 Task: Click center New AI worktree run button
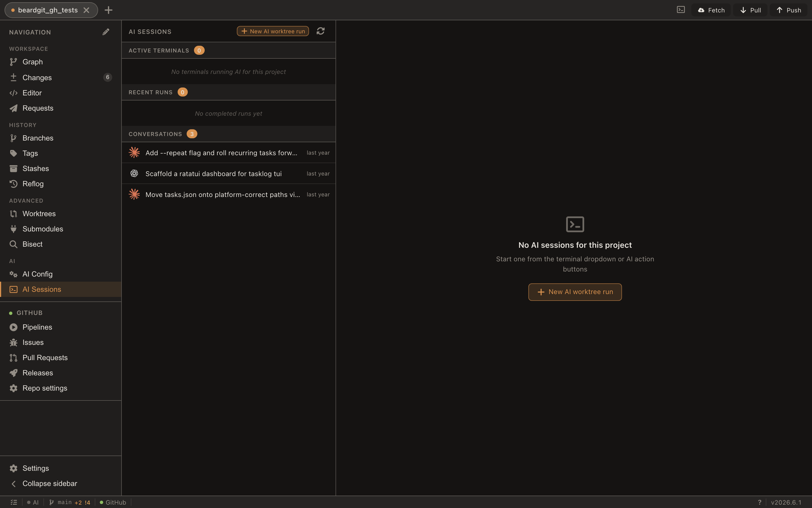575,292
